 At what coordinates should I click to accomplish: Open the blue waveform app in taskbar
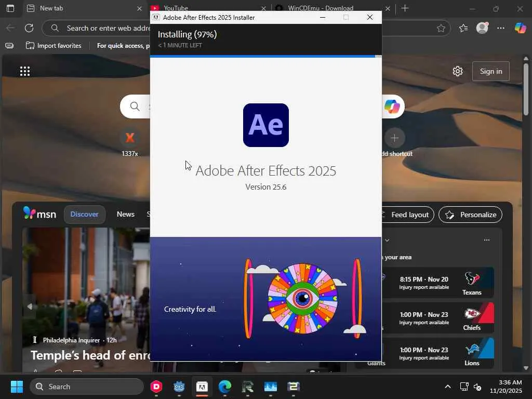[270, 387]
